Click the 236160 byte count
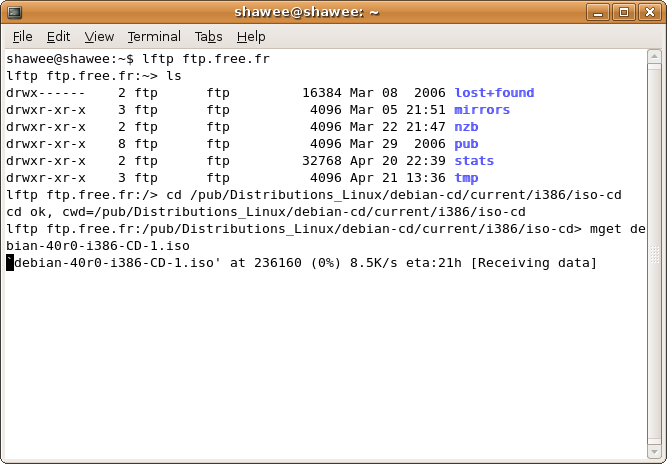667x464 pixels. click(x=278, y=263)
